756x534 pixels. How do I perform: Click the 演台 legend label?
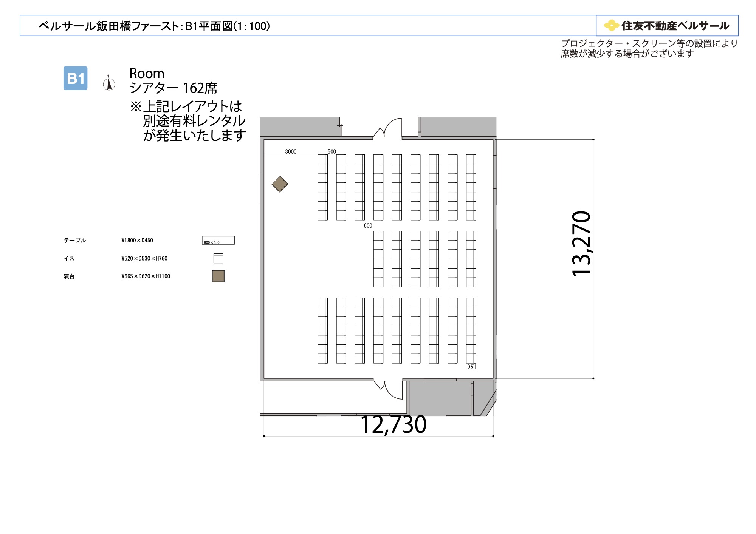click(x=69, y=276)
